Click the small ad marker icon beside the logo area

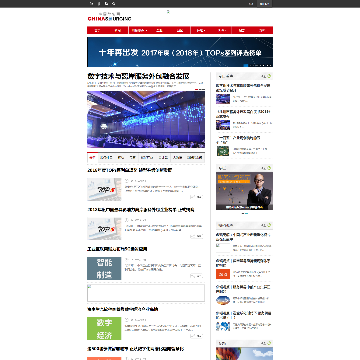pyautogui.click(x=168, y=12)
